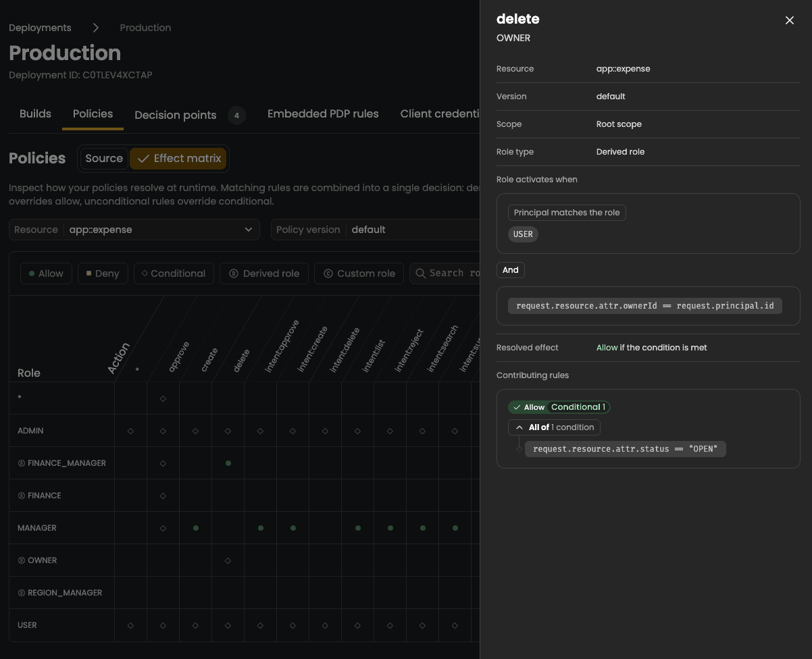
Task: Open ADMIN intent:delete conditional cell
Action: coord(326,431)
